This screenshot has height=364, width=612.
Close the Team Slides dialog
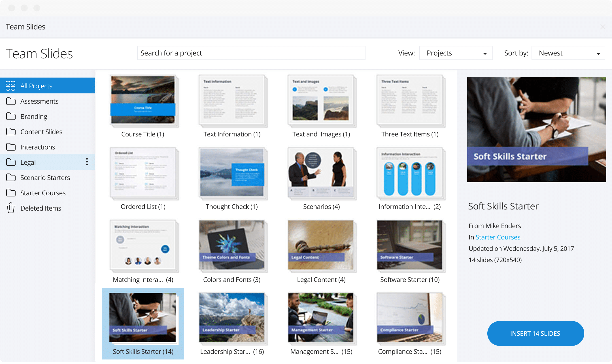click(602, 27)
